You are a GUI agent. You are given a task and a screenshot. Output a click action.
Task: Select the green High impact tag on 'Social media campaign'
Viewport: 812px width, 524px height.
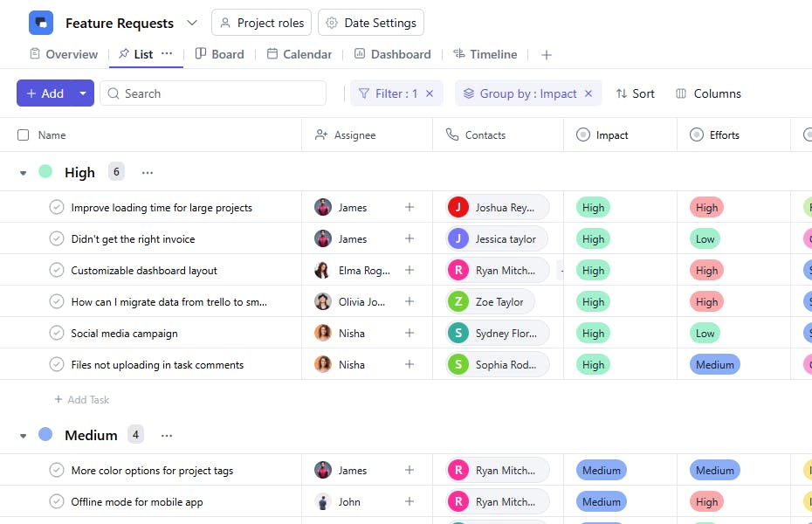tap(593, 333)
